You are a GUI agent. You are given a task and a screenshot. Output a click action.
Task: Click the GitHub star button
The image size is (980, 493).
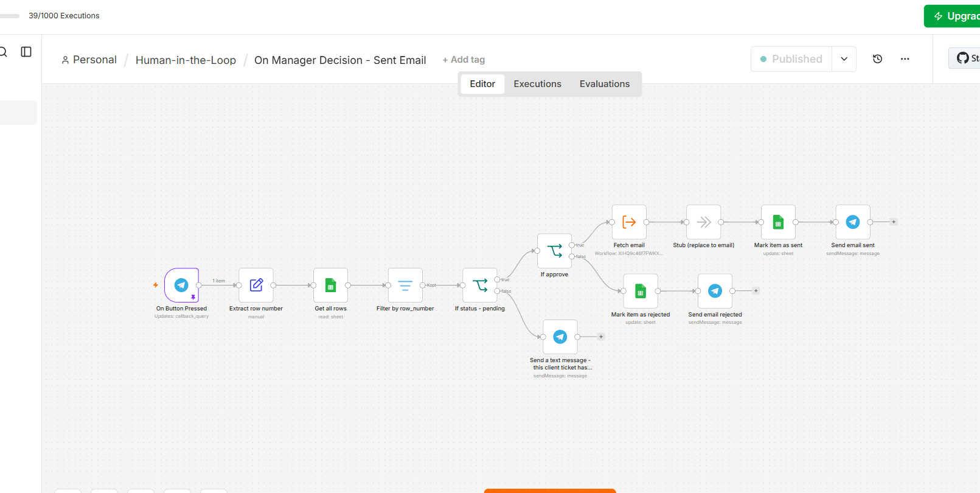[x=965, y=58]
